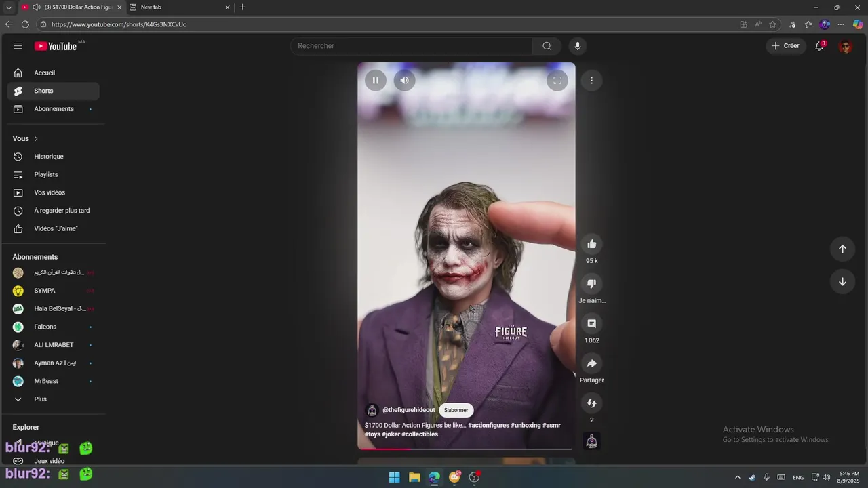Click the Short's red progress bar

click(x=467, y=449)
